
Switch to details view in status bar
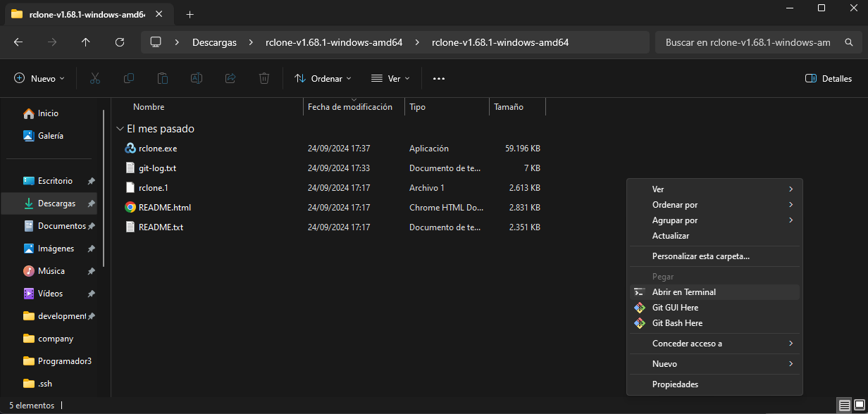click(844, 405)
